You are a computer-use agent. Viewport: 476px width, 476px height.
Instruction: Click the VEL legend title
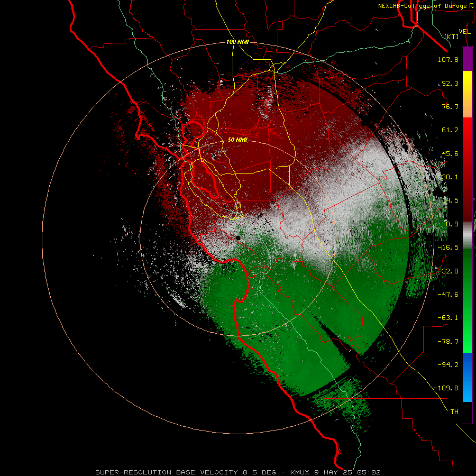(x=464, y=32)
